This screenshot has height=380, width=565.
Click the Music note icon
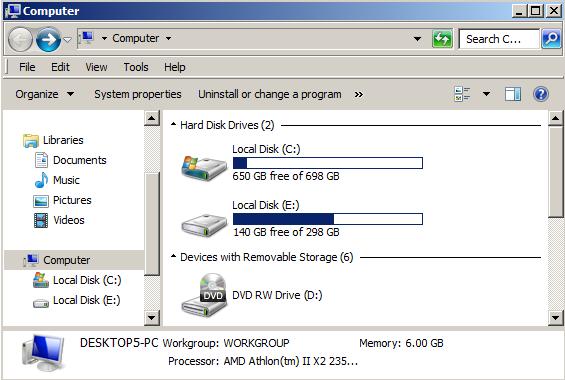pos(41,180)
